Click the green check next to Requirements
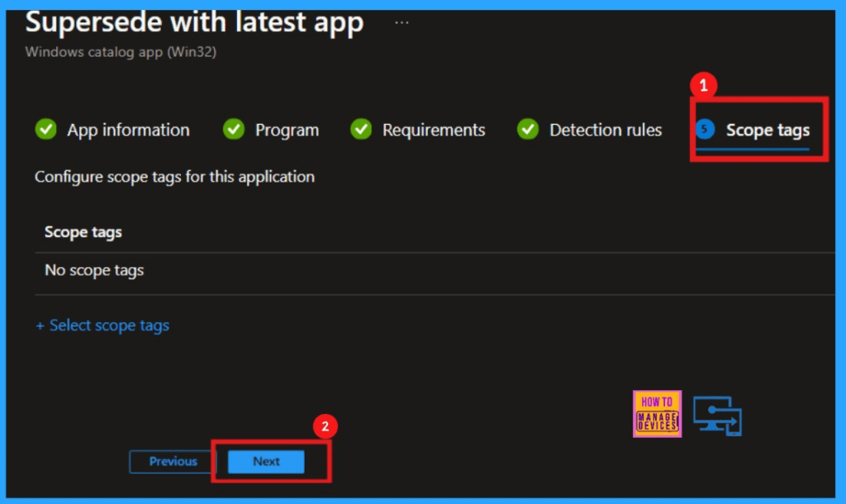Screen dimensions: 846x504 click(x=361, y=129)
